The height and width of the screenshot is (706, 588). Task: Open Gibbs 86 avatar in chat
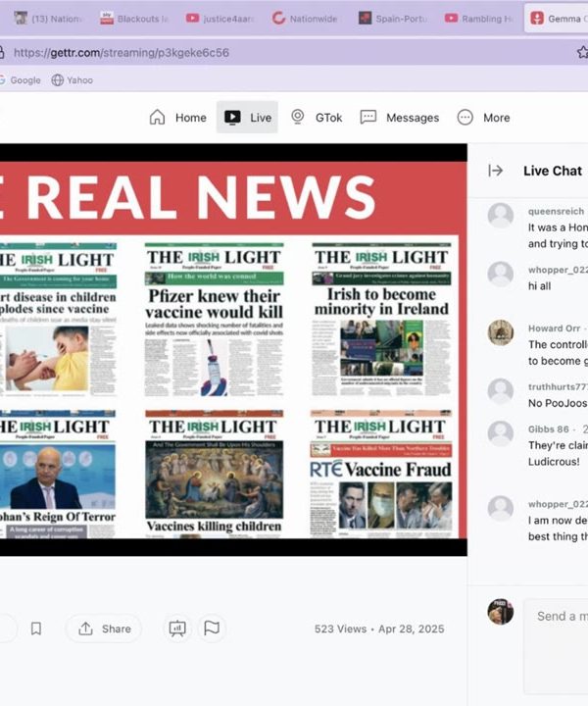[x=500, y=433]
